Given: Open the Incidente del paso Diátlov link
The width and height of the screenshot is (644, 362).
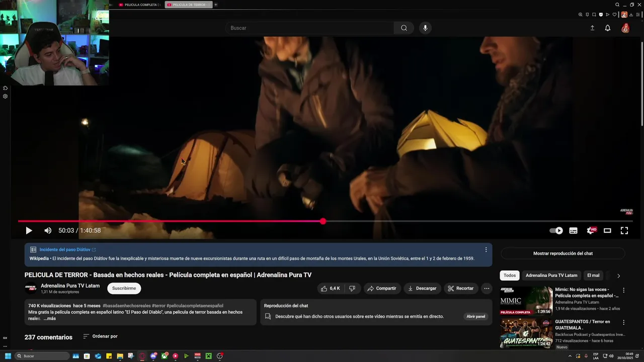Looking at the screenshot, I should click(x=67, y=249).
